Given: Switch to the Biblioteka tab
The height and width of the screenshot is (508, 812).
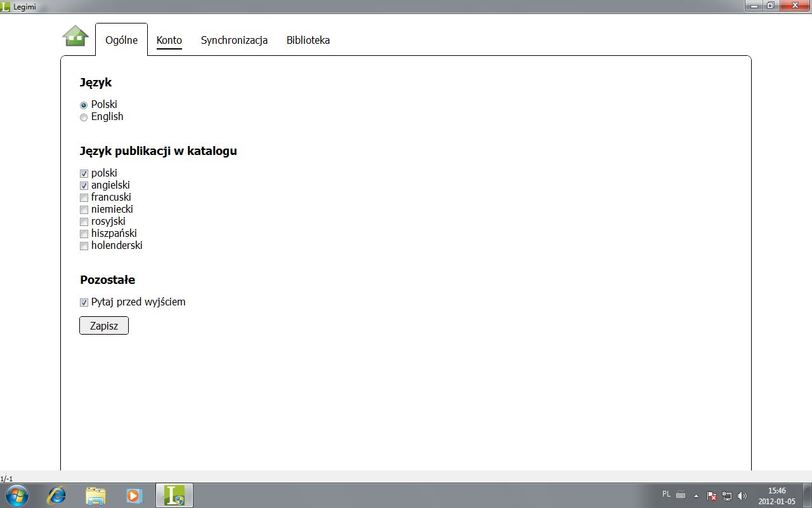Looking at the screenshot, I should (x=308, y=40).
